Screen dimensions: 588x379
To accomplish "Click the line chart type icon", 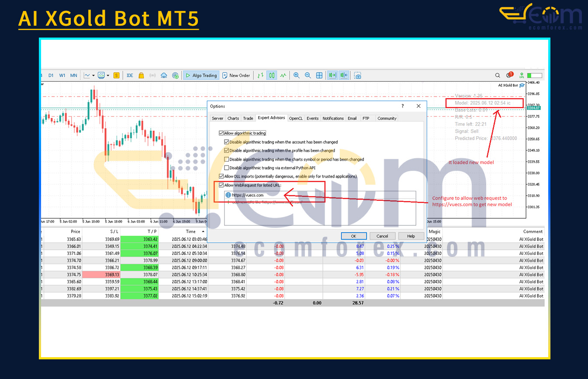I will coord(87,75).
